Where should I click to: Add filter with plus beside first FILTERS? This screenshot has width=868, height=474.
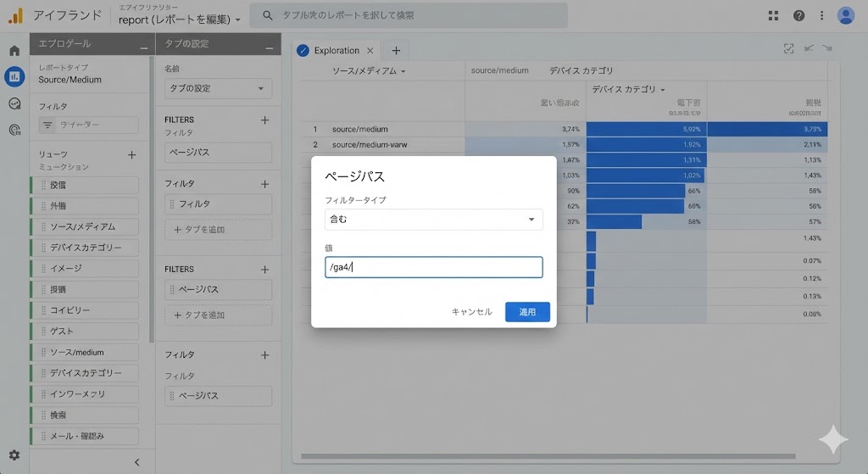(x=264, y=120)
